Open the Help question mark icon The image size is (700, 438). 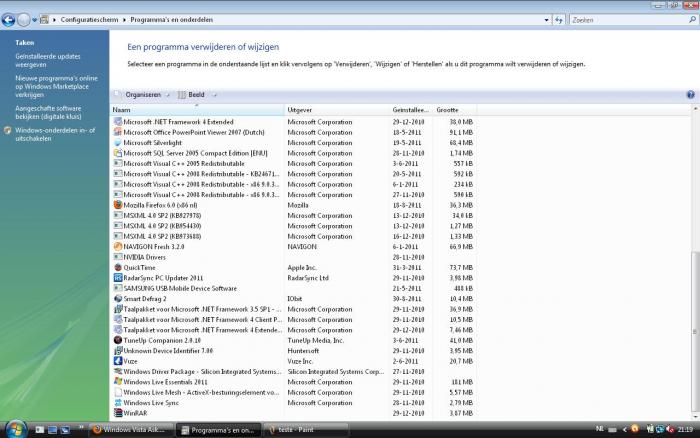[690, 94]
